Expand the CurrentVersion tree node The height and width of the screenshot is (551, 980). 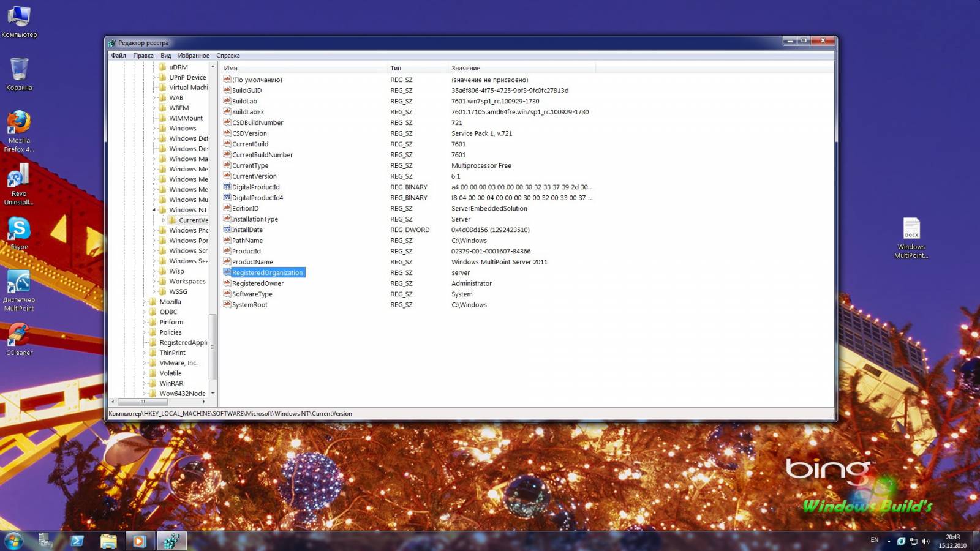coord(164,220)
